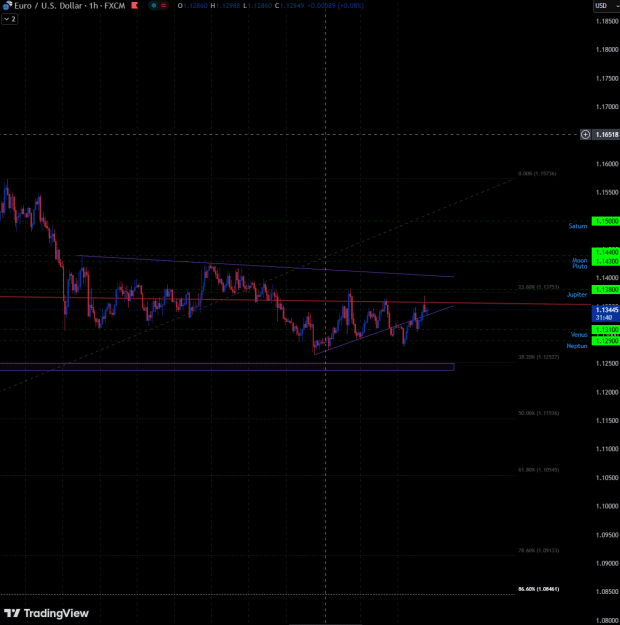Click the 1.16518 crosshair price label

pyautogui.click(x=606, y=135)
